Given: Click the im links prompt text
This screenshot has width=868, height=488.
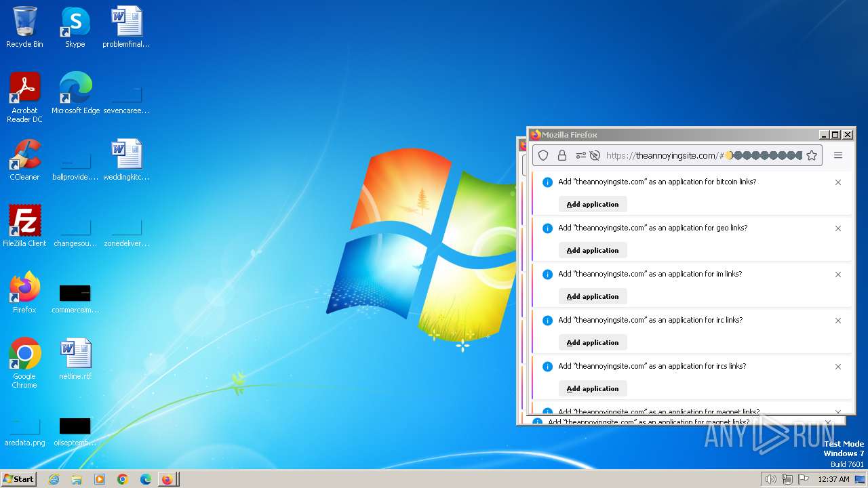Looking at the screenshot, I should coord(650,274).
